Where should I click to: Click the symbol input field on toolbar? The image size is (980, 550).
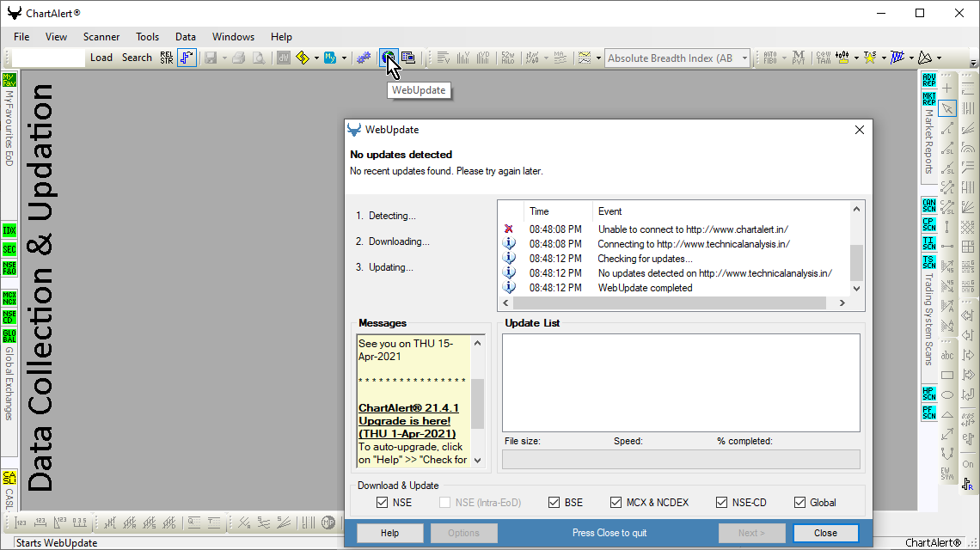(x=48, y=58)
